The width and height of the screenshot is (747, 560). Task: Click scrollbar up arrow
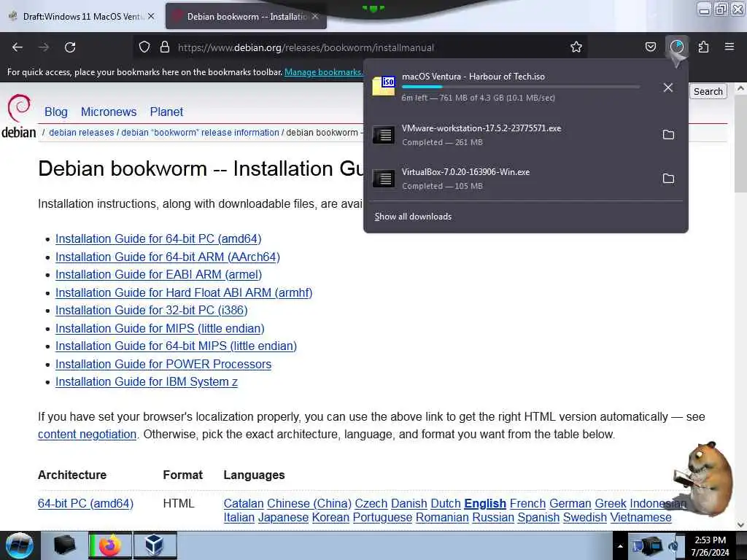(x=740, y=88)
